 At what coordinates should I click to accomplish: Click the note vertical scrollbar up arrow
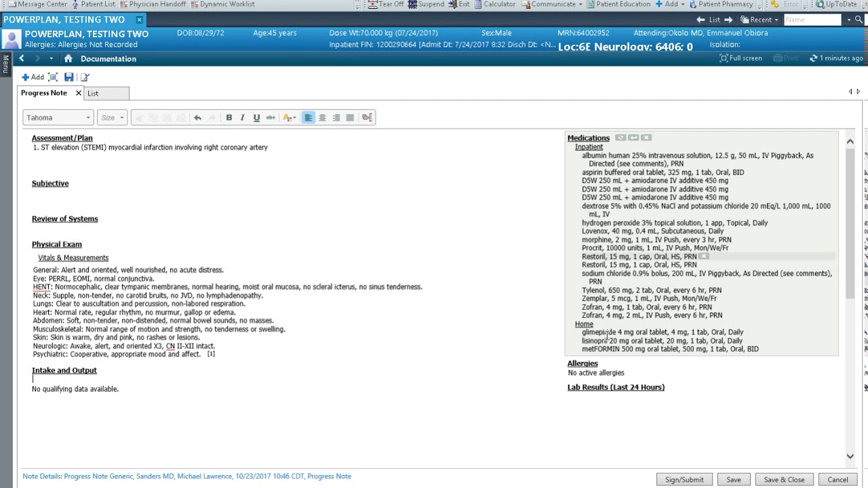(x=850, y=142)
